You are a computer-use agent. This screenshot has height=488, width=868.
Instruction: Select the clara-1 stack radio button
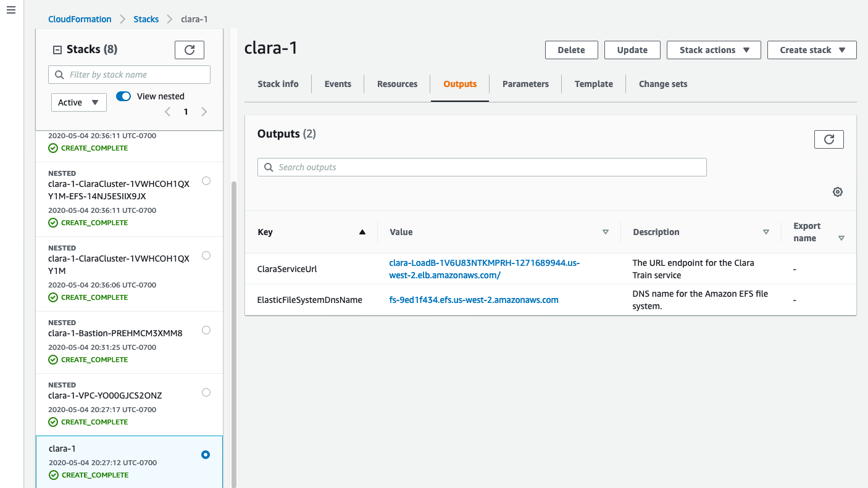(x=206, y=455)
